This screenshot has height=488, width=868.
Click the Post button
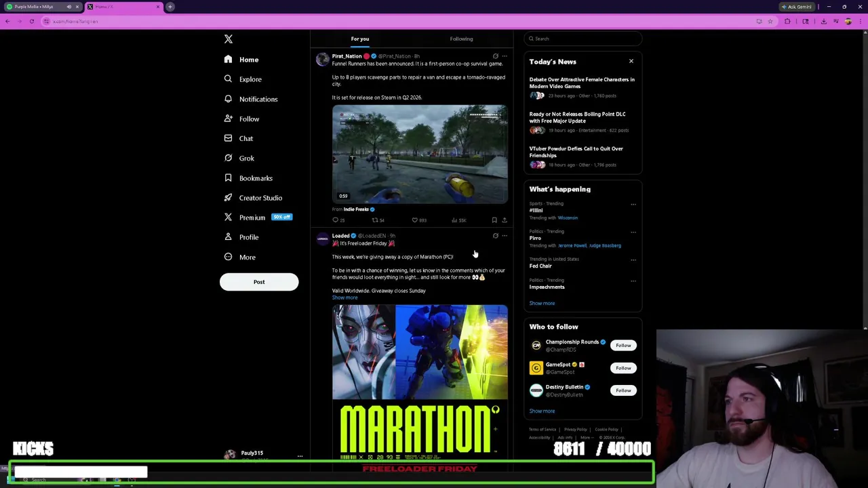coord(259,282)
